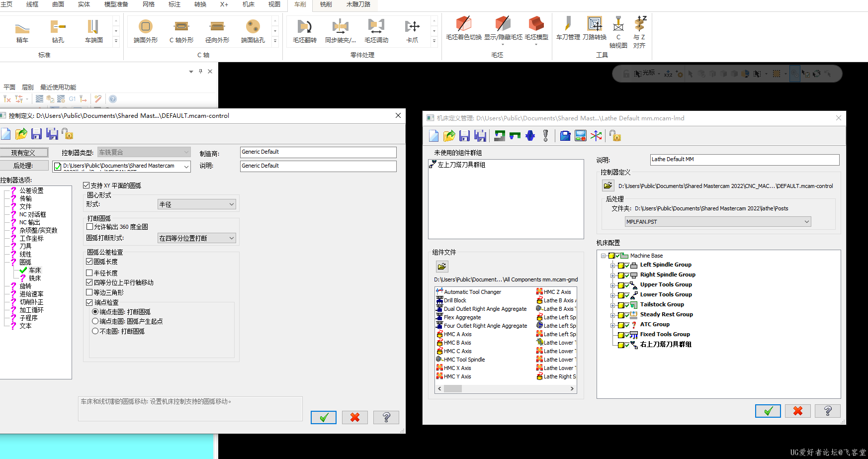Cancel control definition dialog with red X
The height and width of the screenshot is (459, 868).
click(x=355, y=417)
